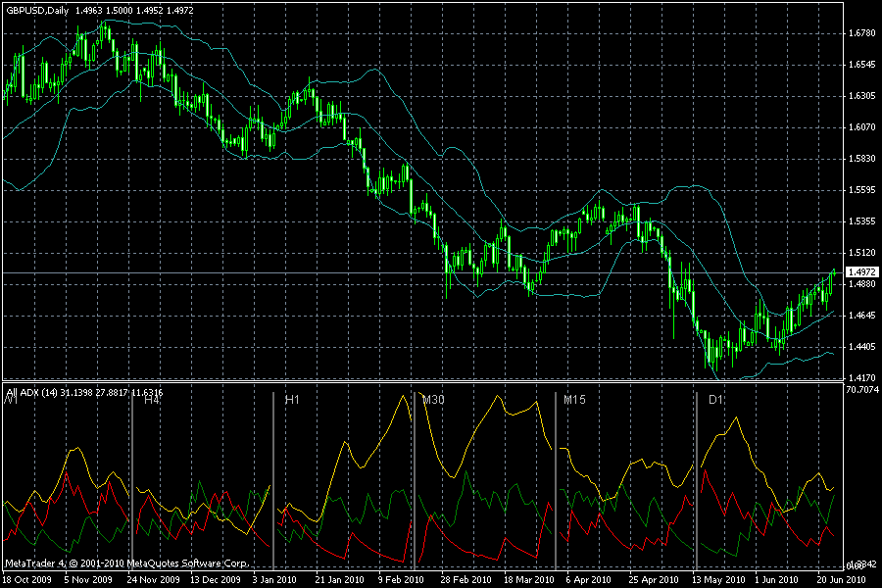The width and height of the screenshot is (882, 588).
Task: Select the 13 May 2010 date label
Action: pos(718,579)
